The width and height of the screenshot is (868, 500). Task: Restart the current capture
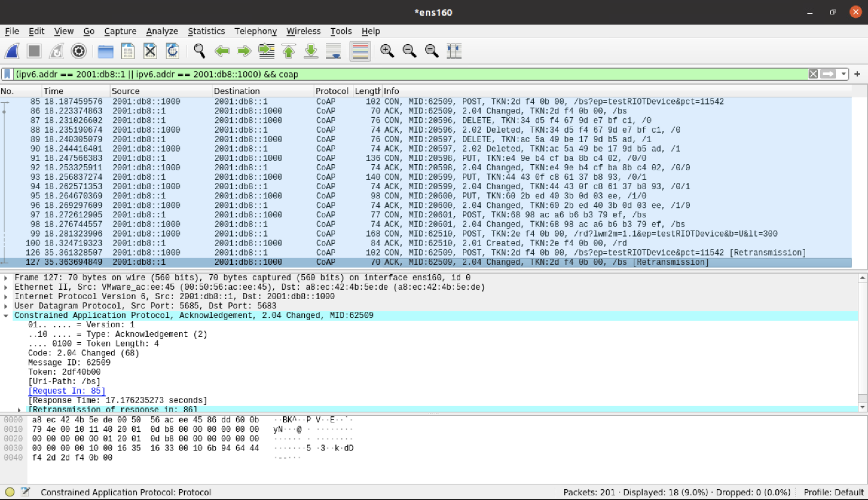[56, 51]
